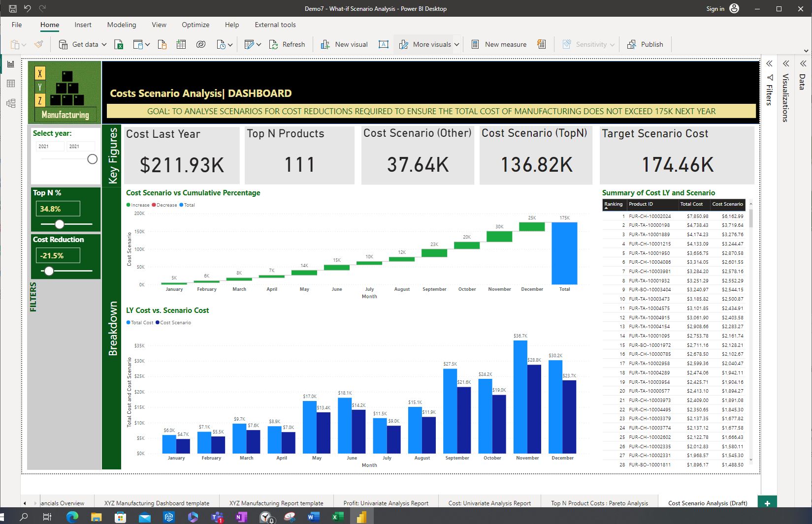Open Microsoft Edge from taskbar
Image resolution: width=812 pixels, height=524 pixels.
pos(72,517)
